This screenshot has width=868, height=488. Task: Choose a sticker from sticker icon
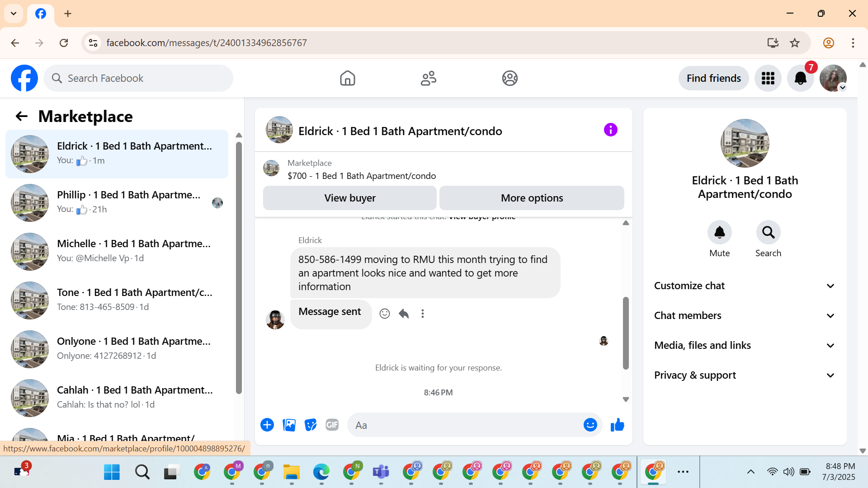tap(311, 425)
